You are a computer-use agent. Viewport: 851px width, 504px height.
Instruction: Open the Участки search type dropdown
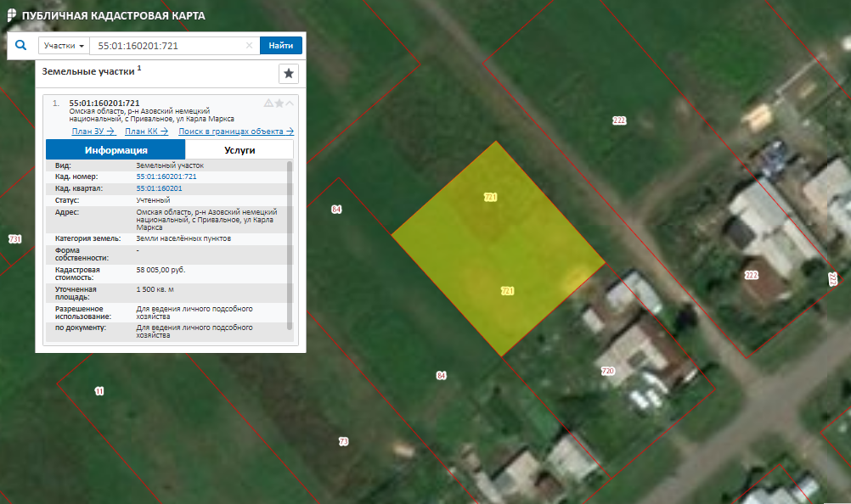coord(64,46)
